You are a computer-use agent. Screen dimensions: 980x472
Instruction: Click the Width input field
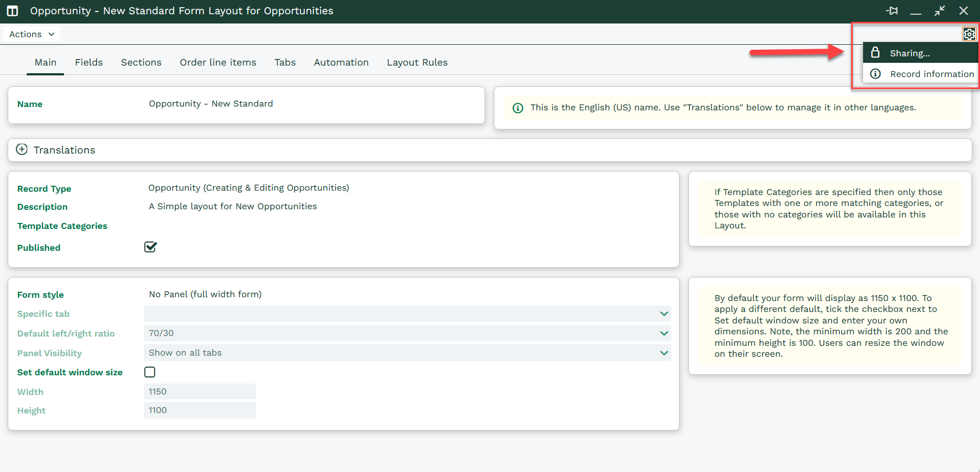pyautogui.click(x=200, y=392)
